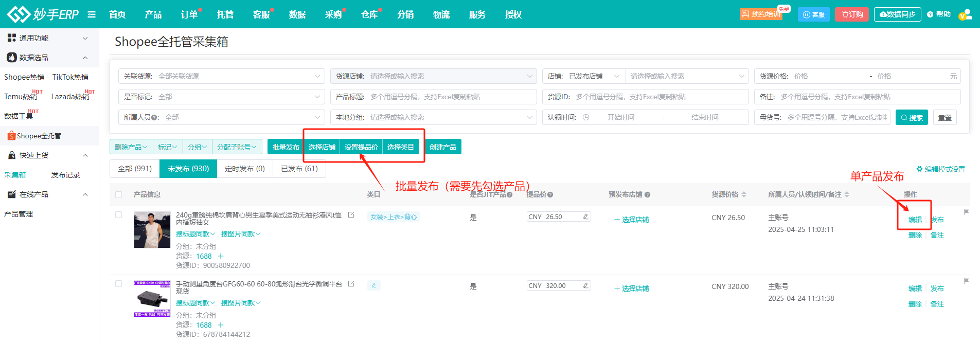Click plus icon next to 1688 in second product
This screenshot has height=343, width=980.
[x=221, y=325]
